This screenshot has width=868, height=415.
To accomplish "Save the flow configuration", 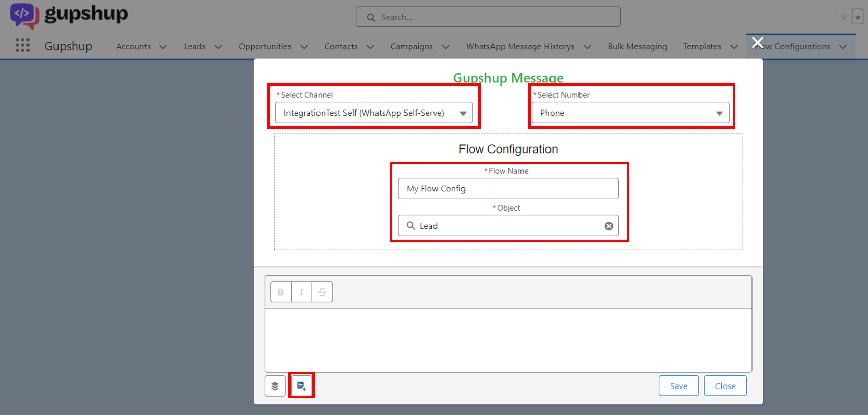I will 679,386.
